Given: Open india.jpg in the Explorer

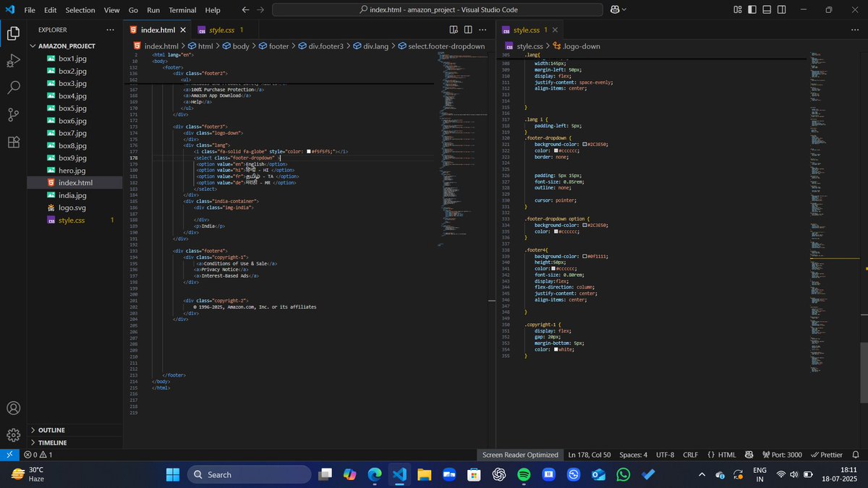Looking at the screenshot, I should point(72,195).
